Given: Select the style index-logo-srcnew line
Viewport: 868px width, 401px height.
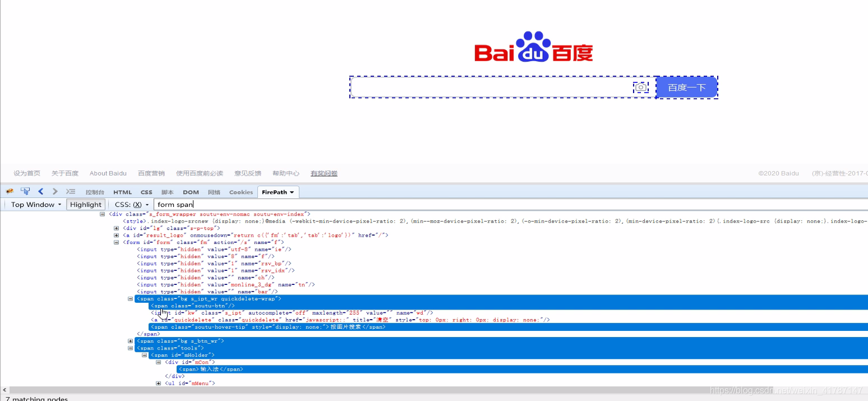Looking at the screenshot, I should pyautogui.click(x=495, y=222).
